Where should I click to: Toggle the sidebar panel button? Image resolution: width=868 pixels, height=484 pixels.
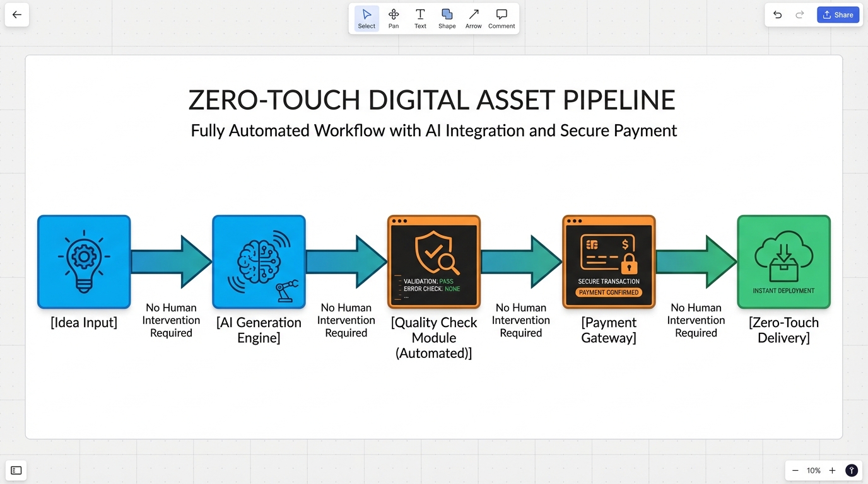pos(16,470)
